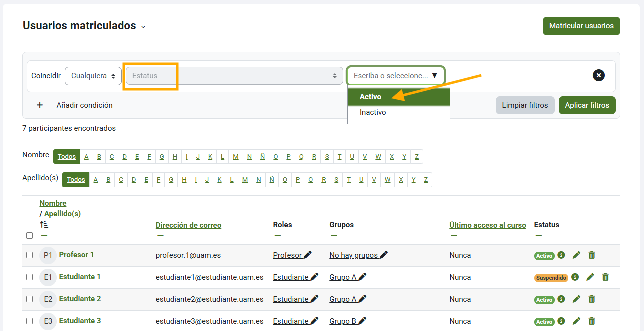Click the trash icon to unenrol Estudiante 1
The height and width of the screenshot is (331, 644).
(x=605, y=277)
